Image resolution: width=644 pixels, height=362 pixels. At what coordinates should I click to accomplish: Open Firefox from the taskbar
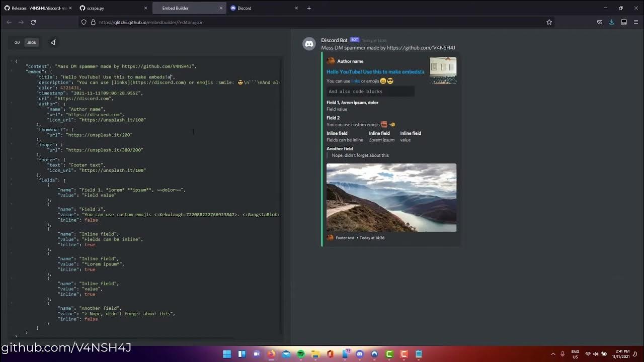click(x=271, y=354)
